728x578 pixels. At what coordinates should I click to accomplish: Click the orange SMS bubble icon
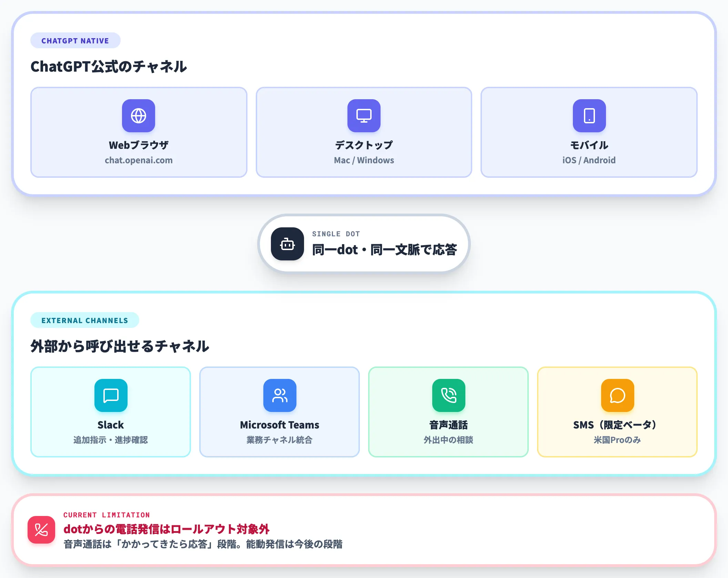(x=618, y=395)
